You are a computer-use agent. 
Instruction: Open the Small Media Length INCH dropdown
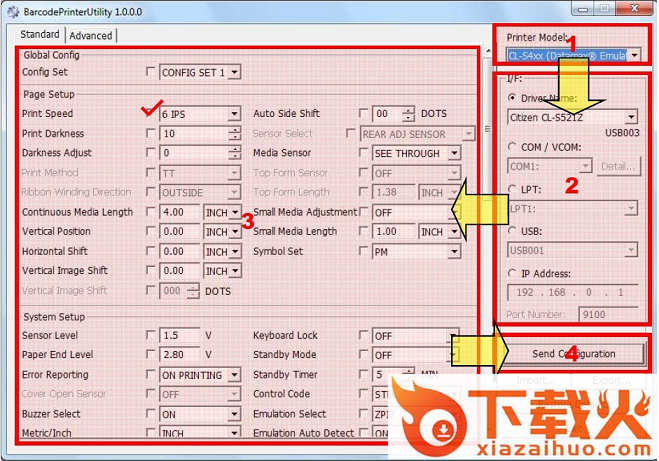pos(454,232)
